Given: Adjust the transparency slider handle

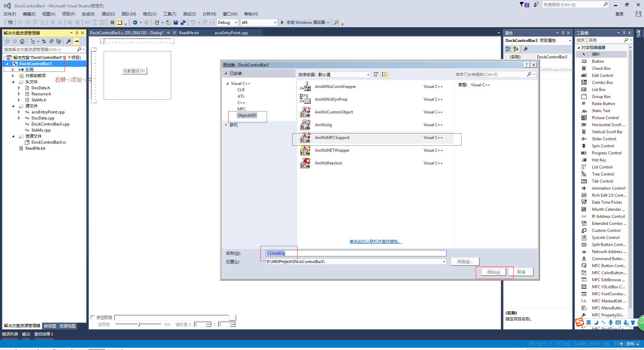Looking at the screenshot, I should coord(139,324).
